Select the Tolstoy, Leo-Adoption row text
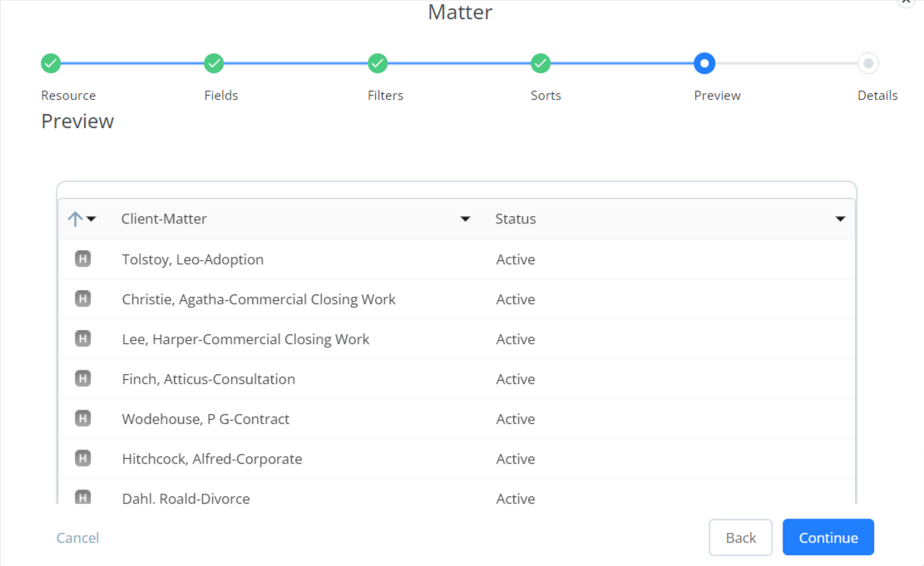The width and height of the screenshot is (924, 566). click(193, 260)
